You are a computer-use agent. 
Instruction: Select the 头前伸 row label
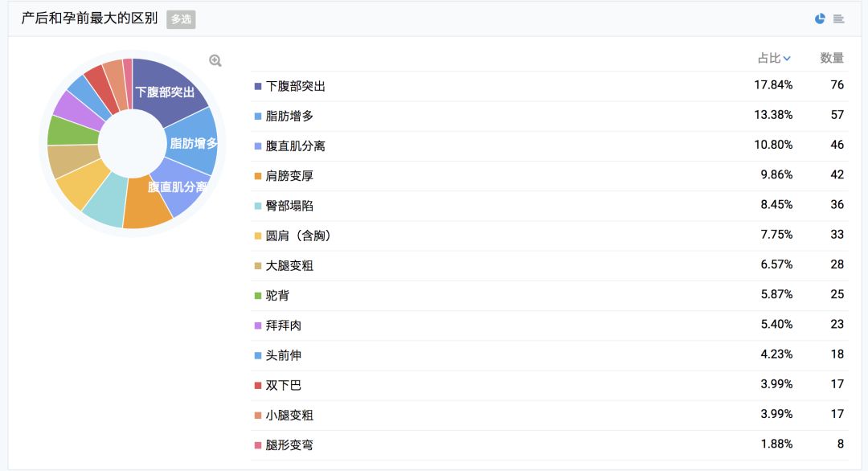click(284, 355)
